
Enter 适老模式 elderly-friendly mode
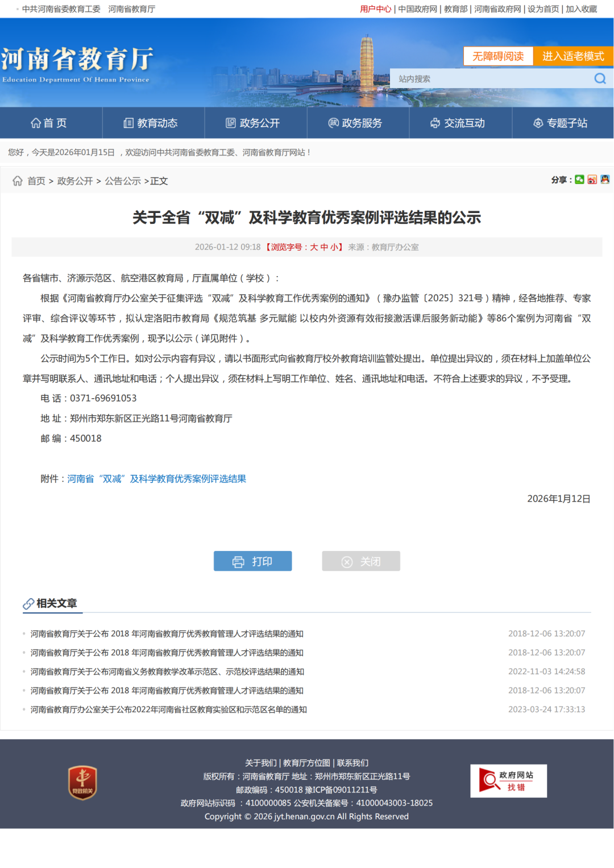click(x=572, y=56)
